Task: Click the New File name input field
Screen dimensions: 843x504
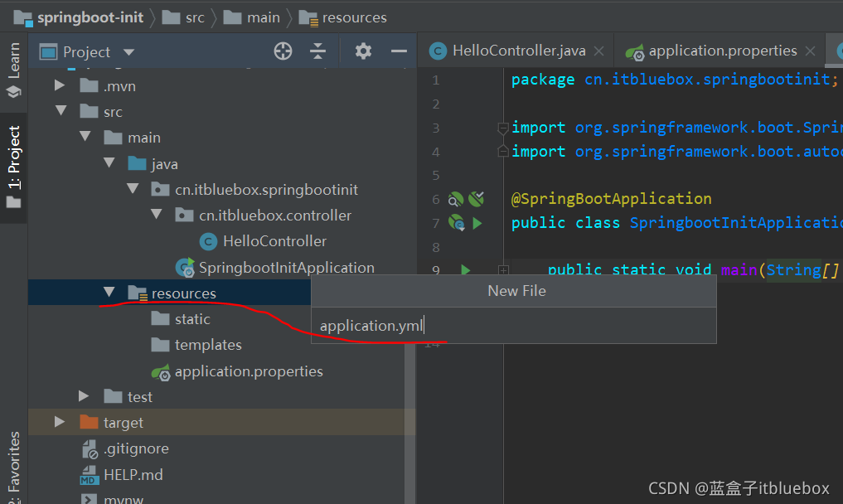Action: 513,326
